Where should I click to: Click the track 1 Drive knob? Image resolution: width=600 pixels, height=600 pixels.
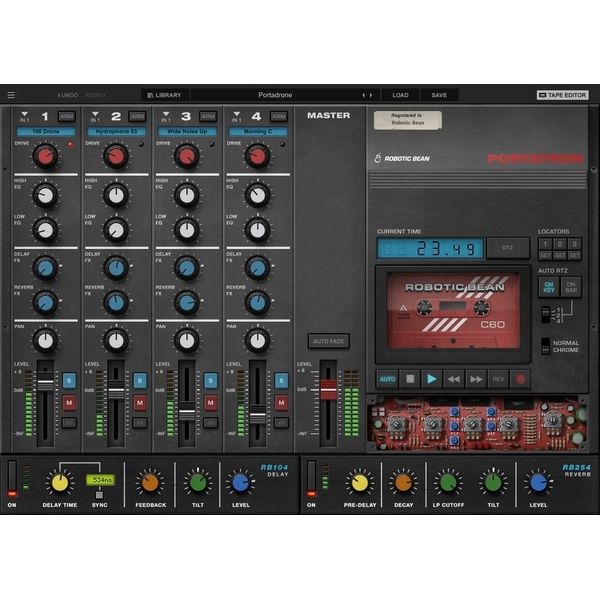(46, 156)
